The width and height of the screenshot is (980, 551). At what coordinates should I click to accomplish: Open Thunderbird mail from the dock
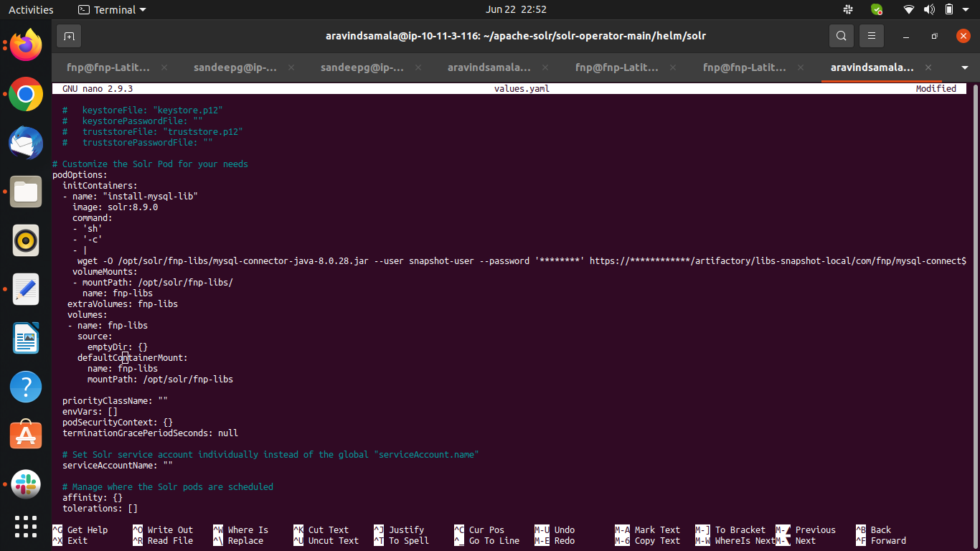coord(25,143)
